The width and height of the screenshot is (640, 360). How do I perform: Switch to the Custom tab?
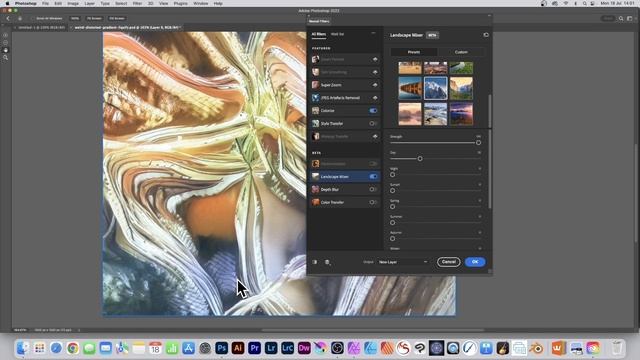click(461, 52)
